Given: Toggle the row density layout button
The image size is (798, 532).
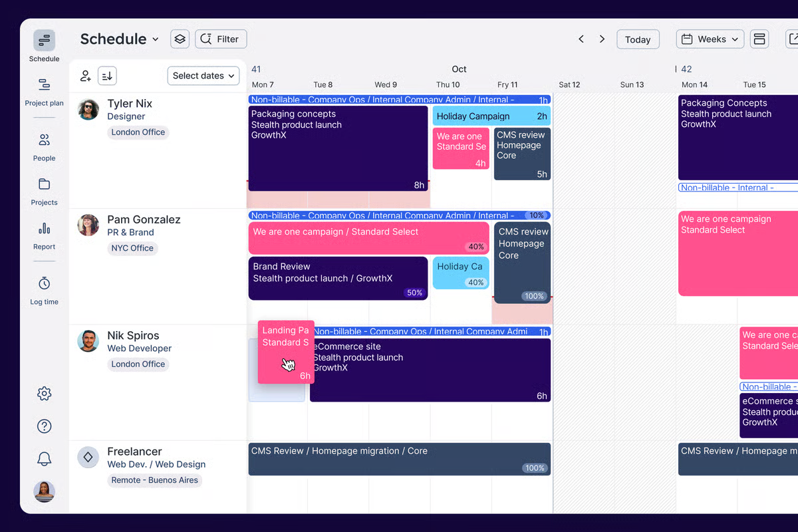Looking at the screenshot, I should (759, 39).
